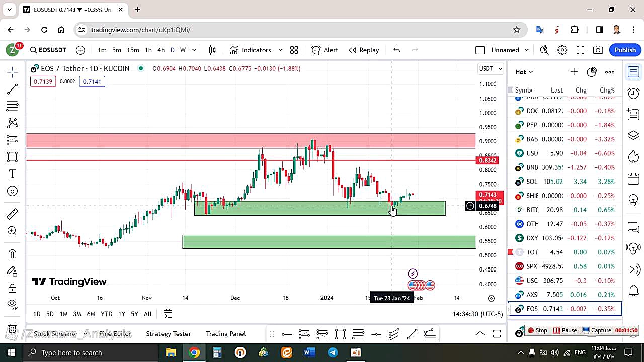Screen dimensions: 644x362
Task: Open watchlist more options menu
Action: (610, 72)
